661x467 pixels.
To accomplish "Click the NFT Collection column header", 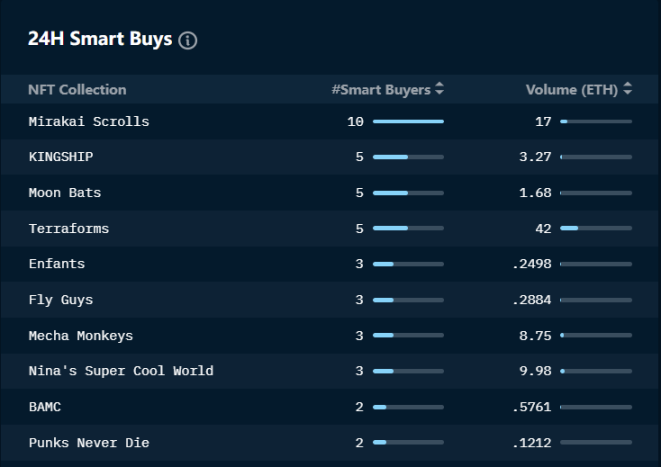I will pyautogui.click(x=77, y=90).
